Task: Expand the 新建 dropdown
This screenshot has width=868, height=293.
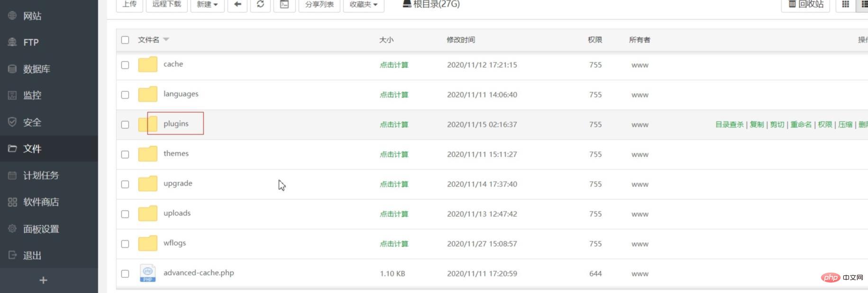Action: click(207, 5)
